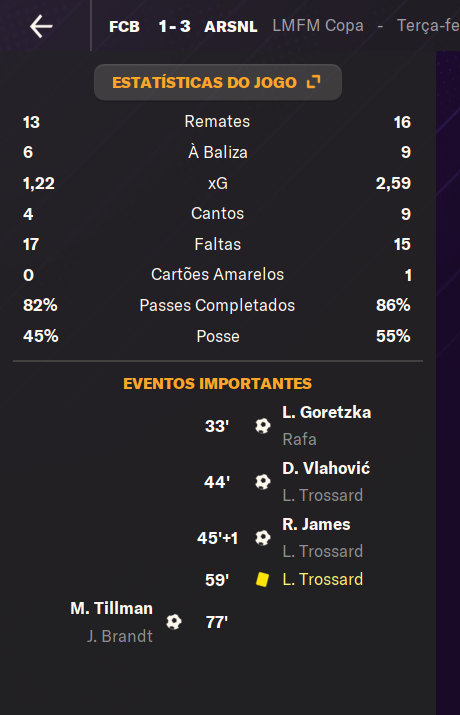The height and width of the screenshot is (715, 460).
Task: Click booked player L. Trossard in yellow
Action: [x=322, y=580]
